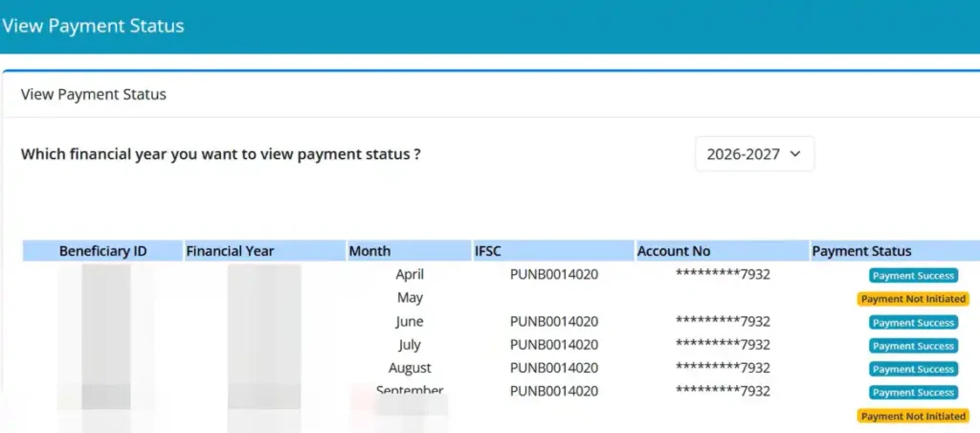The height and width of the screenshot is (433, 980).
Task: Click the account number in the September row
Action: point(723,391)
